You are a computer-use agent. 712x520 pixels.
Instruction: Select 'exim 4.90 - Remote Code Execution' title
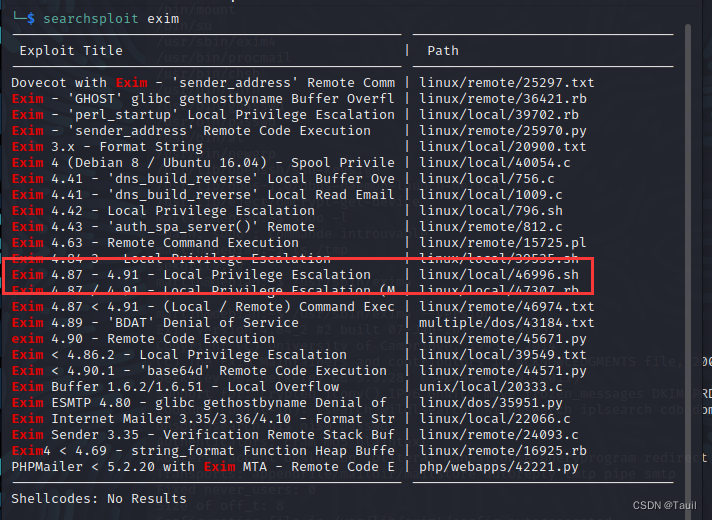point(143,339)
